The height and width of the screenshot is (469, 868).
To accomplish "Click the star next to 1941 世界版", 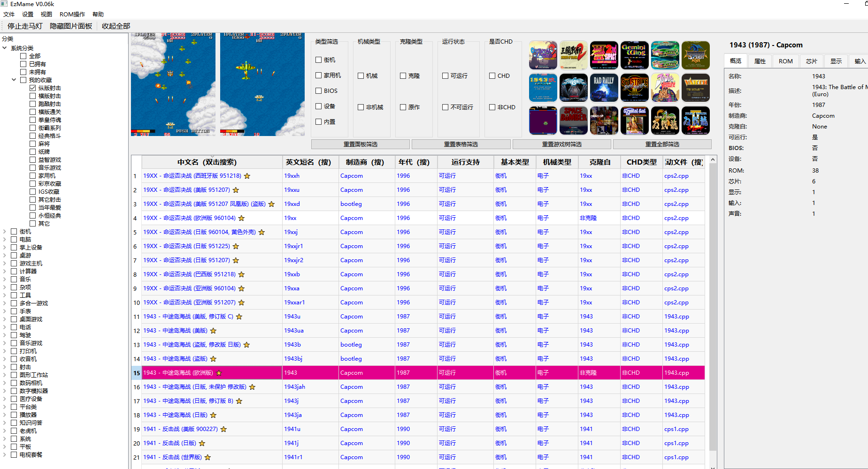I will coord(207,457).
